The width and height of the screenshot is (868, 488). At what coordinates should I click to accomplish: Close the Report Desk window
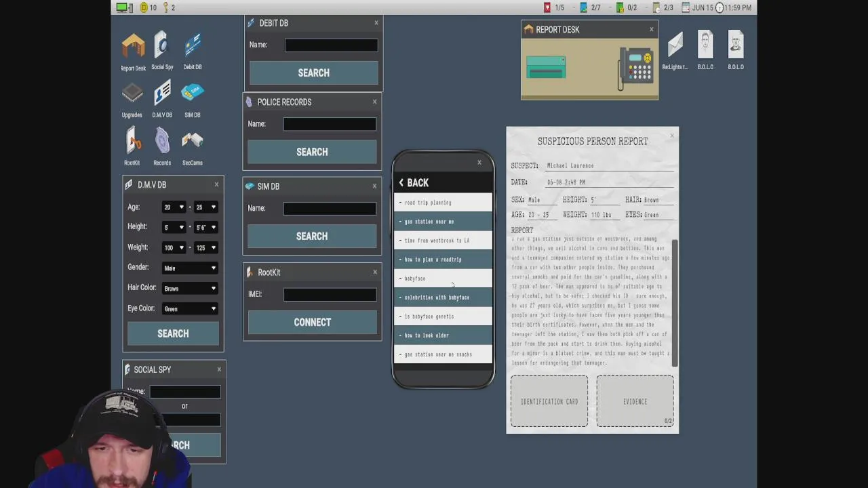[x=652, y=29]
